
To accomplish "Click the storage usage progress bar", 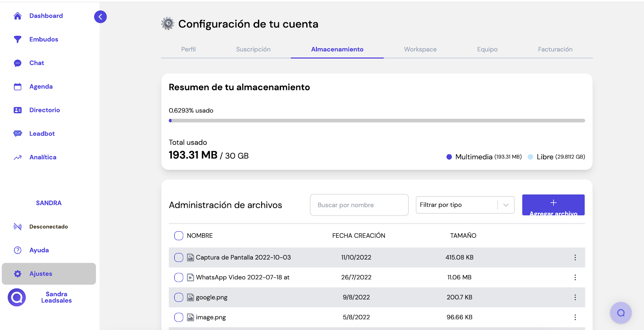I will point(377,120).
